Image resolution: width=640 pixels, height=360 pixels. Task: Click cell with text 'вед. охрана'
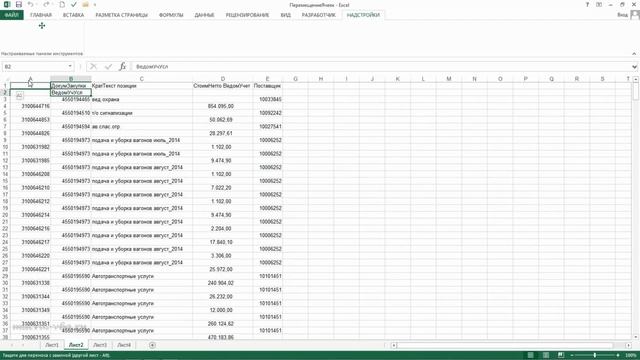(142, 99)
